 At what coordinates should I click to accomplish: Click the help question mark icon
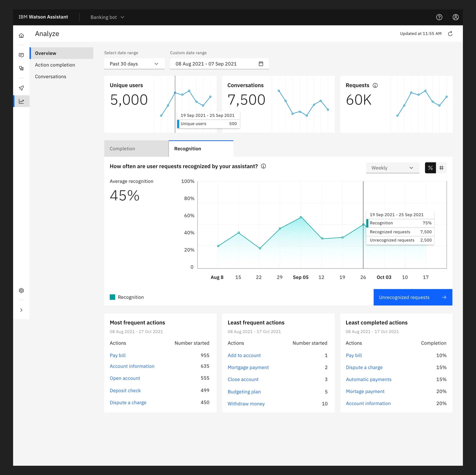(x=439, y=17)
